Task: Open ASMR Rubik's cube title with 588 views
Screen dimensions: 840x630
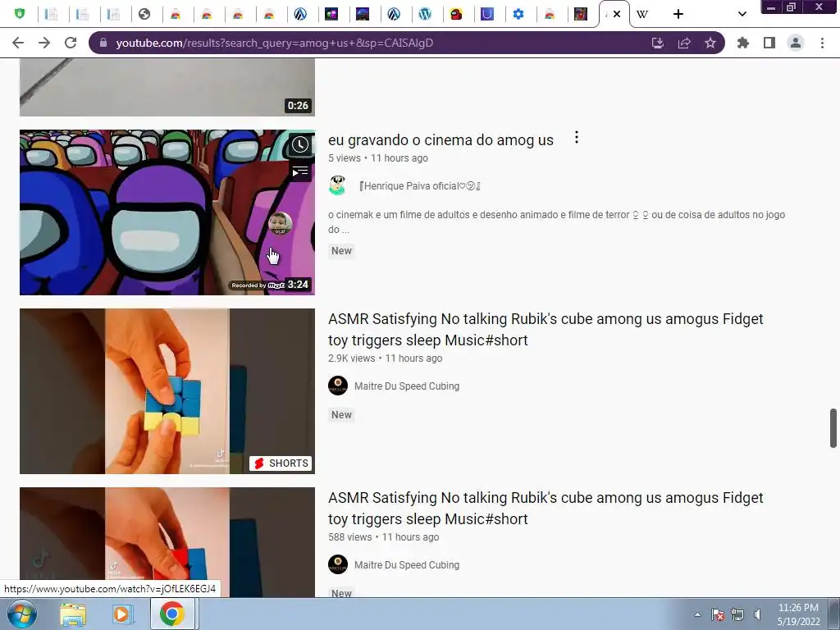Action: (x=546, y=509)
